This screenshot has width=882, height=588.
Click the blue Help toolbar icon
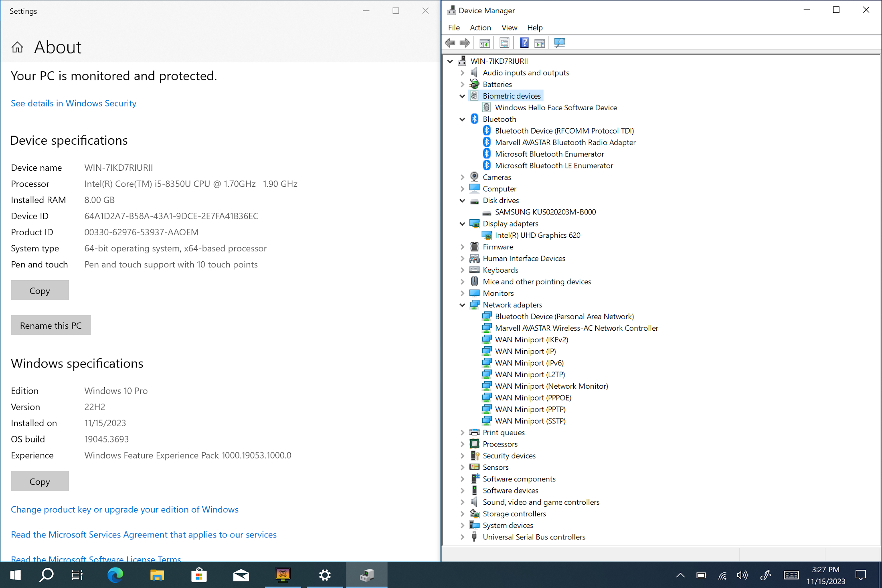(x=524, y=43)
